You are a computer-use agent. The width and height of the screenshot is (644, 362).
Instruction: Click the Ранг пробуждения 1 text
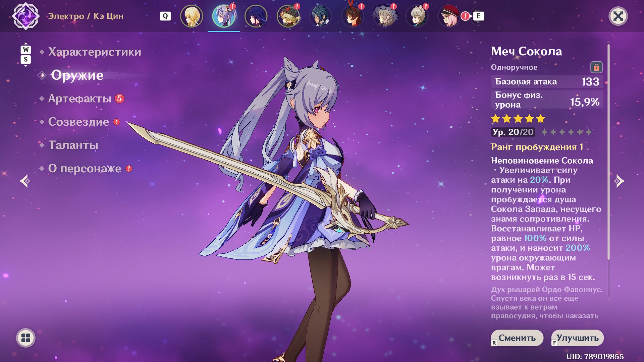point(537,147)
